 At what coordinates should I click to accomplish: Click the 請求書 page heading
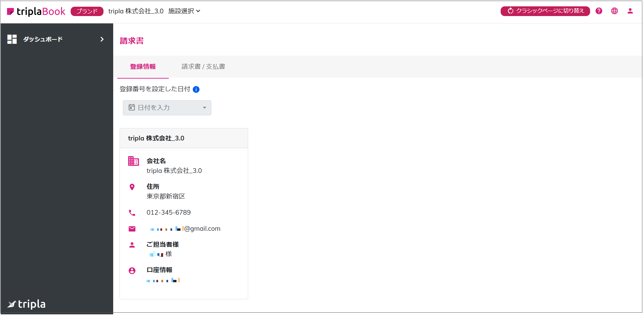click(x=132, y=41)
